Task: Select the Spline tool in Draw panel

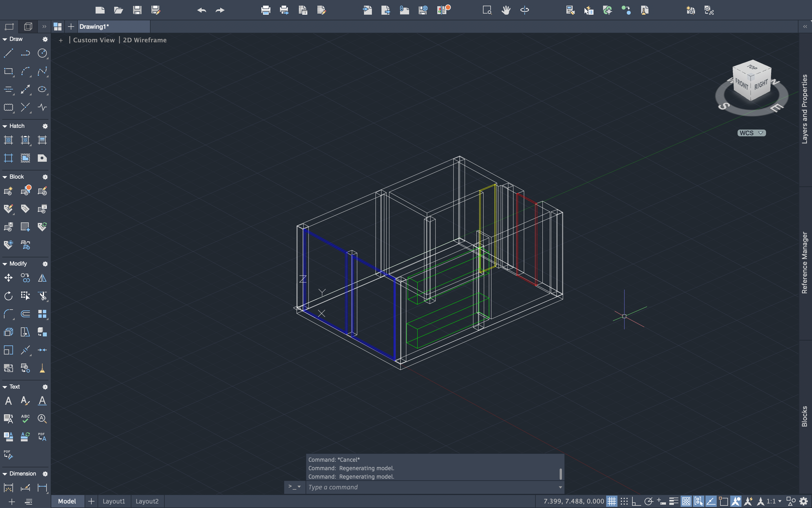Action: 42,71
